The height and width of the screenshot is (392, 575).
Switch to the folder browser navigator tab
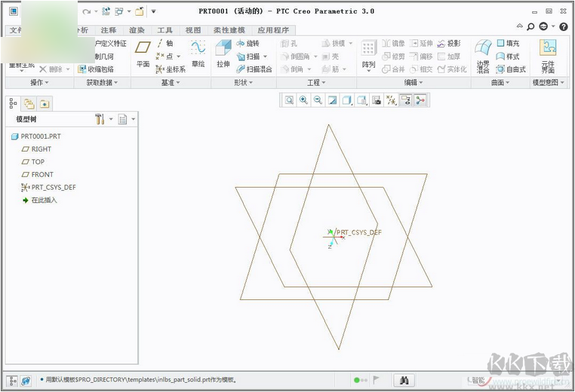click(29, 104)
